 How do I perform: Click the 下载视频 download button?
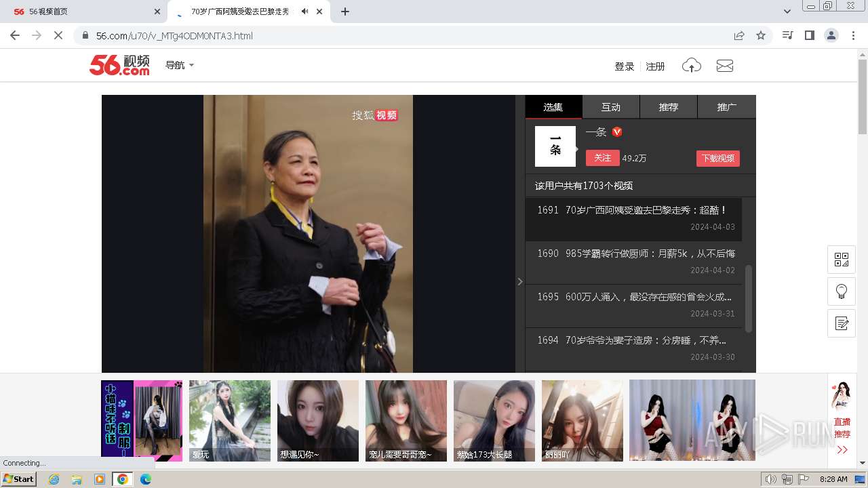coord(718,158)
